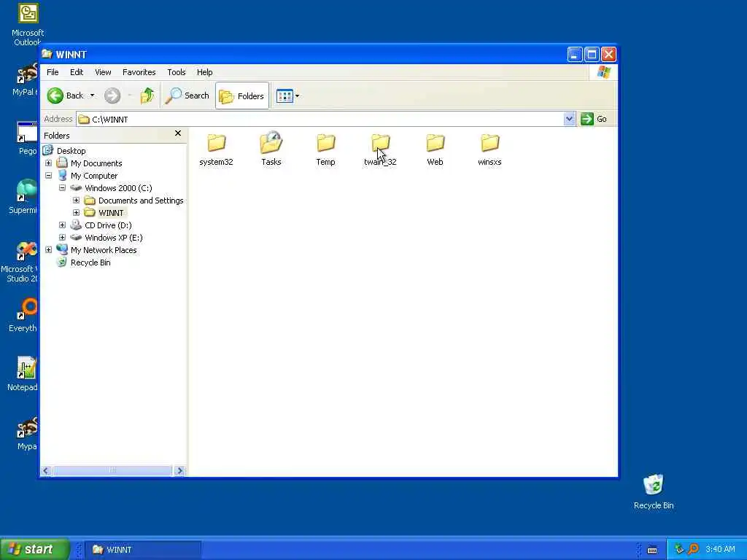
Task: Select My Computer in the tree
Action: pyautogui.click(x=94, y=176)
